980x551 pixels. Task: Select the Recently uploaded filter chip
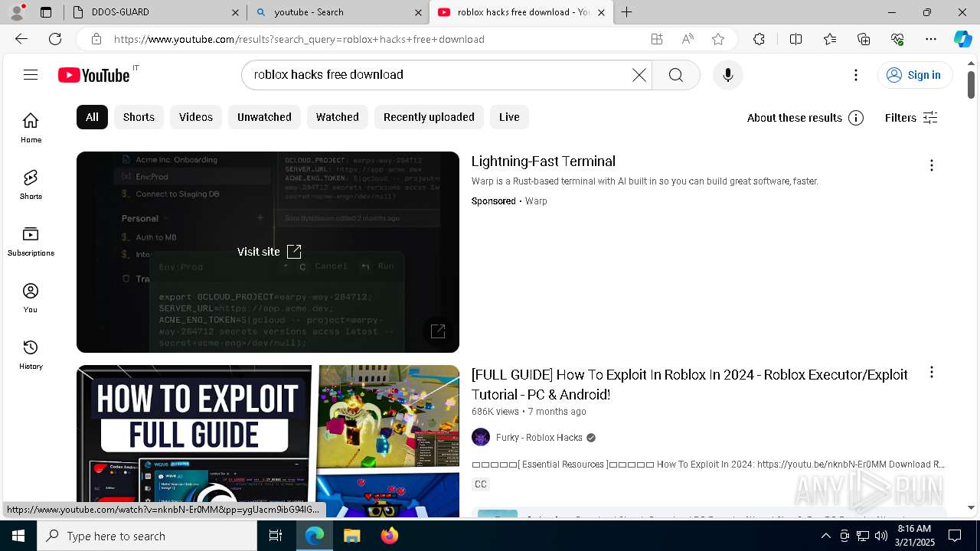pos(429,117)
